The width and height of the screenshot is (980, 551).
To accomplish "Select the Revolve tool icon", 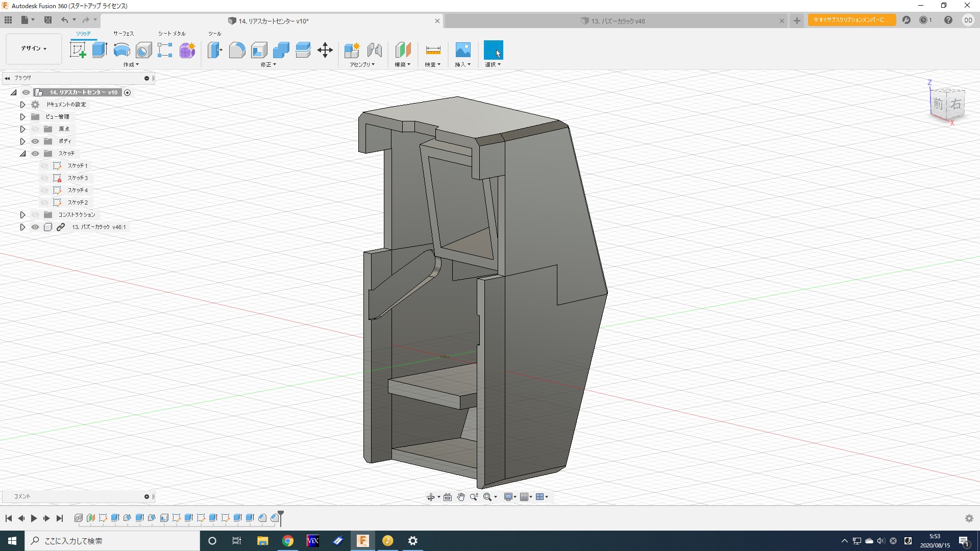I will [x=121, y=50].
